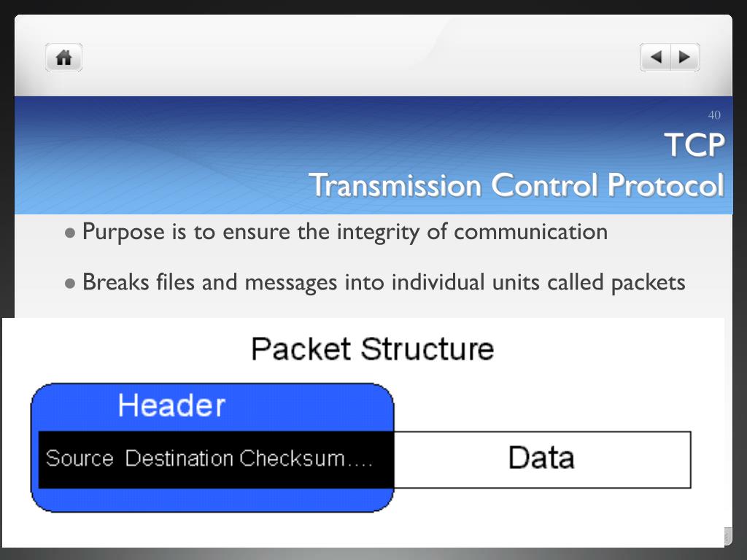The width and height of the screenshot is (747, 560).
Task: Advance with the next slide right arrow
Action: click(685, 57)
